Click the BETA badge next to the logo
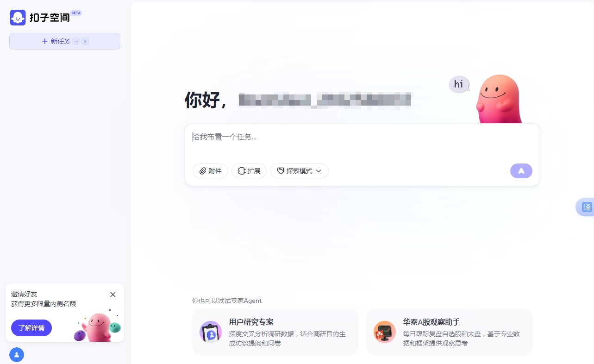Image resolution: width=594 pixels, height=364 pixels. point(76,13)
